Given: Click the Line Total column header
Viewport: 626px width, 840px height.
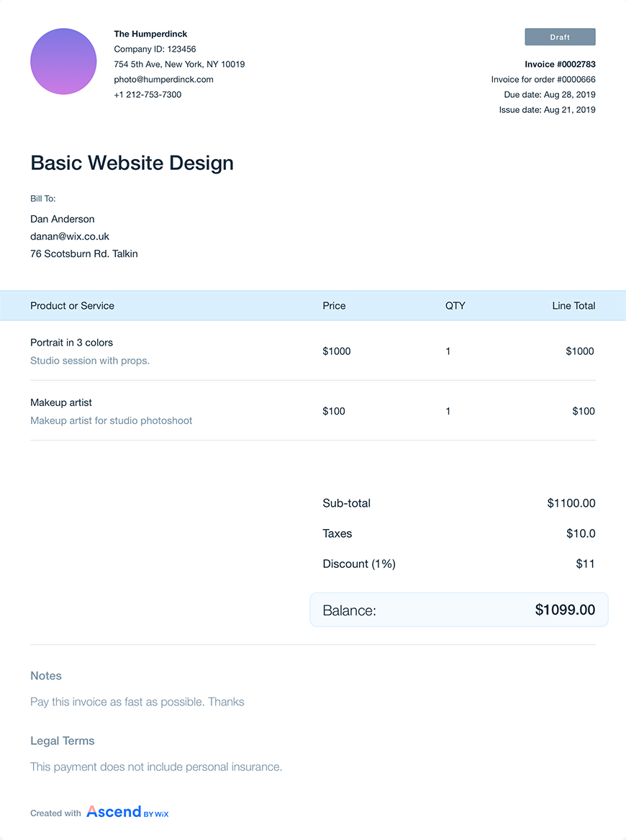Looking at the screenshot, I should pyautogui.click(x=573, y=306).
